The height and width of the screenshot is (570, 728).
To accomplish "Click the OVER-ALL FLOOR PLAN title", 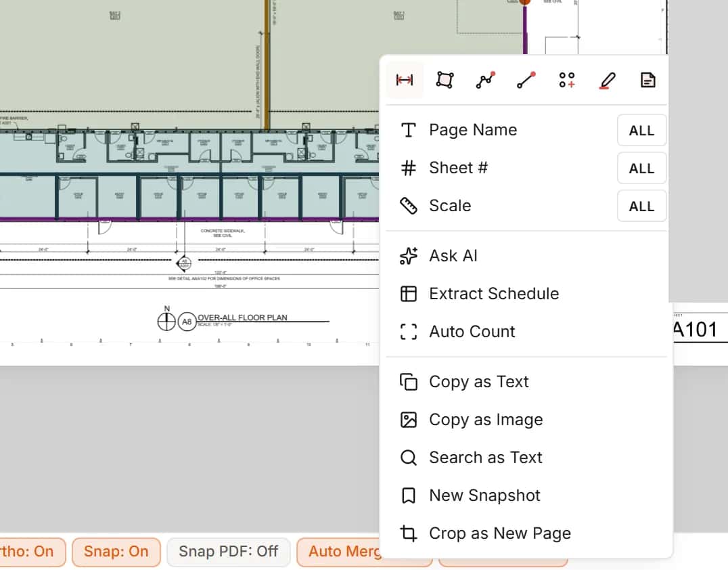I will [242, 317].
